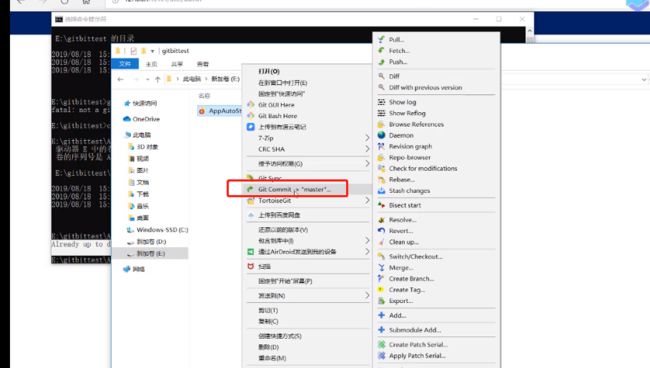
Task: Click the Resolve icon
Action: [x=381, y=220]
